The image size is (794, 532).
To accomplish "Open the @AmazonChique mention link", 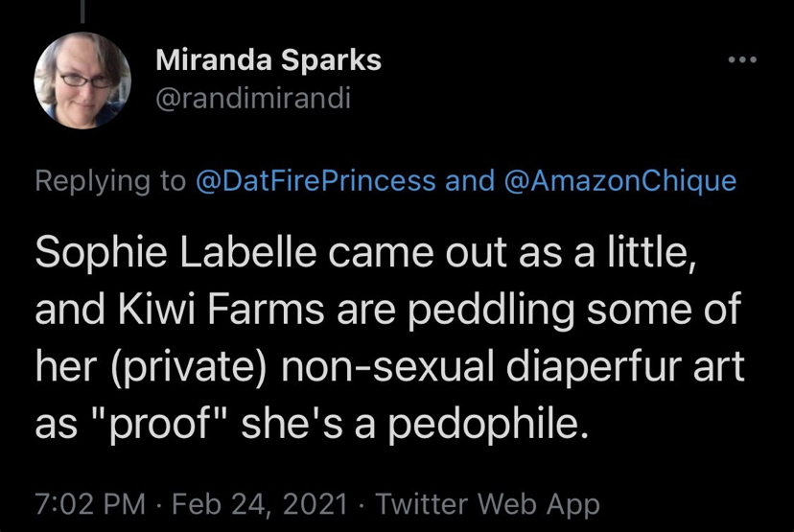I will (620, 181).
